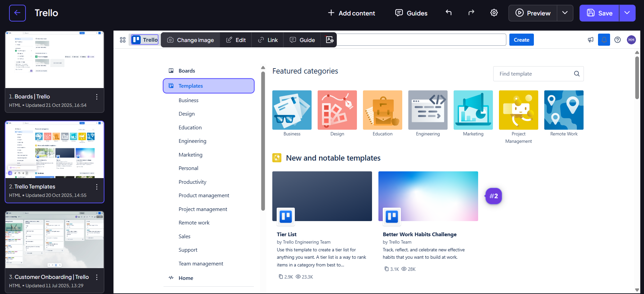Viewport: 644px width, 294px height.
Task: Select Templates in the sidebar
Action: click(x=209, y=86)
